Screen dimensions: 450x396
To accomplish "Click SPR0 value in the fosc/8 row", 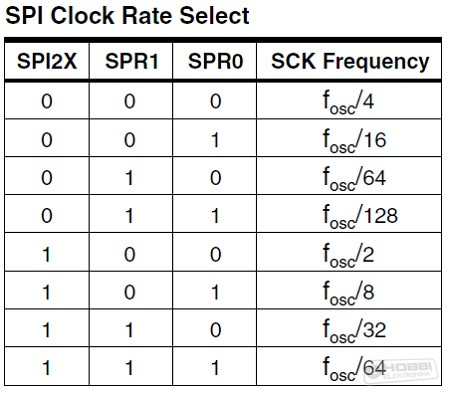I will 215,292.
